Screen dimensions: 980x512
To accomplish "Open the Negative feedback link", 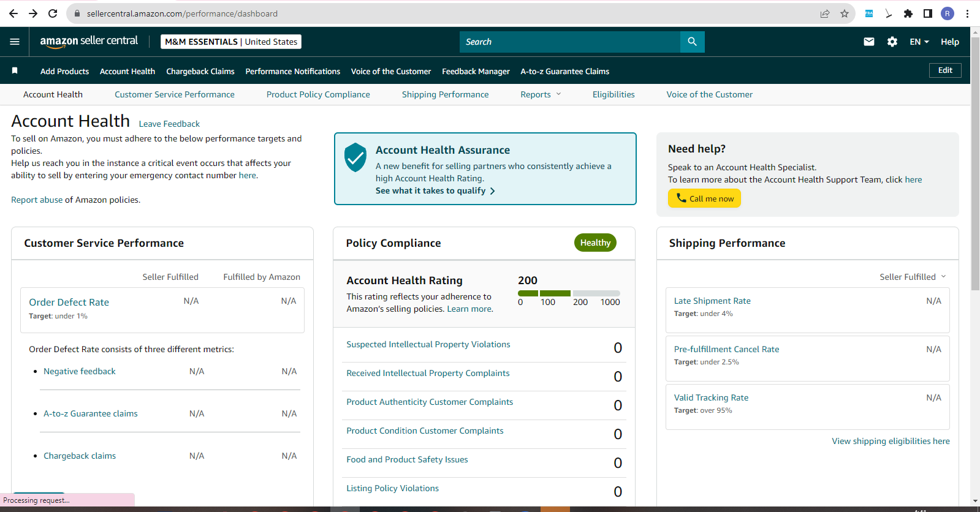I will 80,371.
